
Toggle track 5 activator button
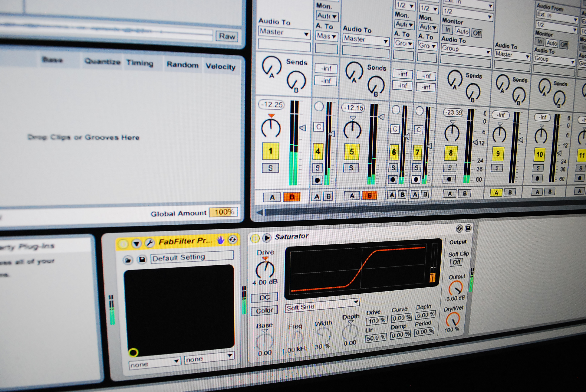coord(351,152)
